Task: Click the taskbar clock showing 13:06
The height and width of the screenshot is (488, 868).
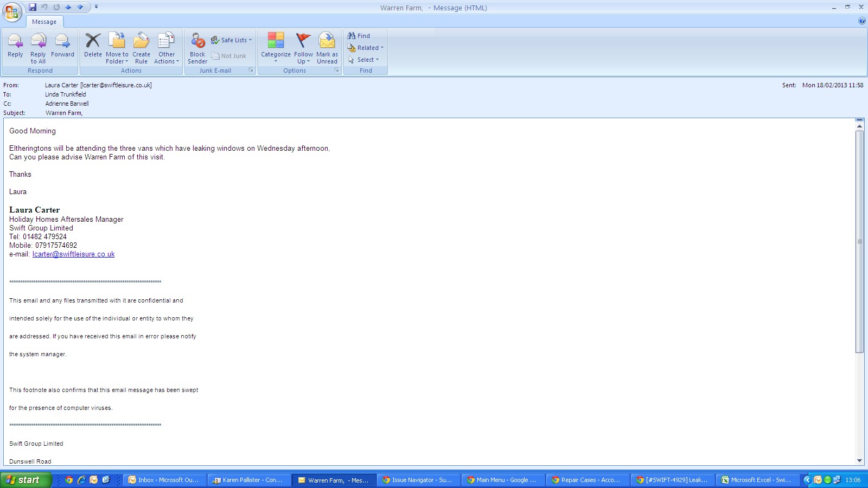Action: coord(853,480)
